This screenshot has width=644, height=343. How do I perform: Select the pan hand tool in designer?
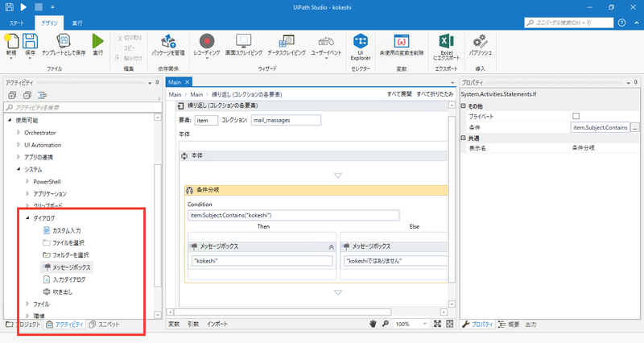[373, 324]
